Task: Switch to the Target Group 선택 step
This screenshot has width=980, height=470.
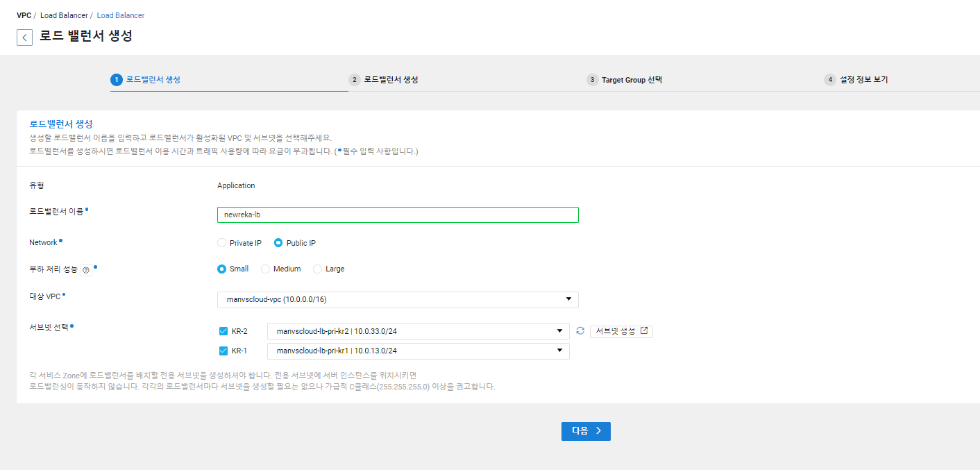Action: point(634,79)
